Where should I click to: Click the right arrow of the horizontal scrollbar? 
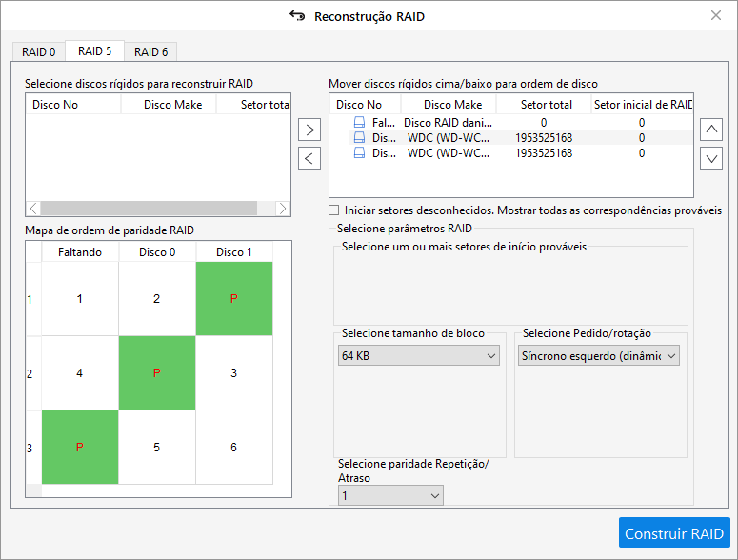click(283, 208)
